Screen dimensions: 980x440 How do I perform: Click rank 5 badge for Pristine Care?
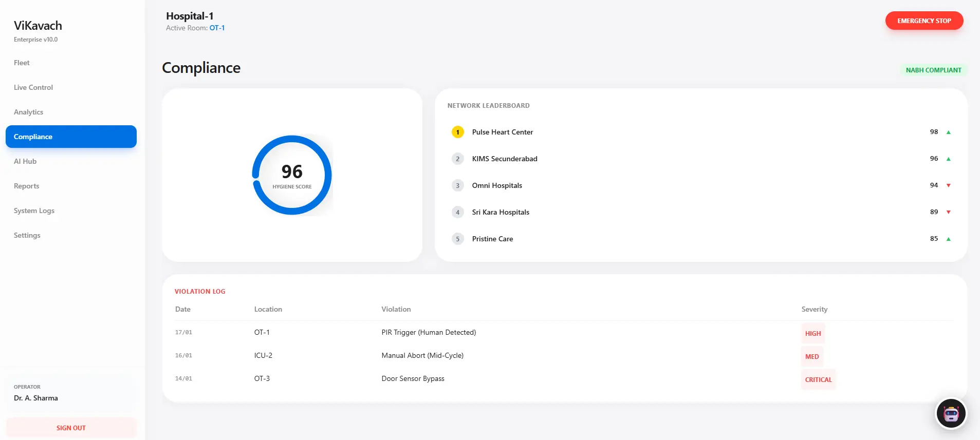457,239
